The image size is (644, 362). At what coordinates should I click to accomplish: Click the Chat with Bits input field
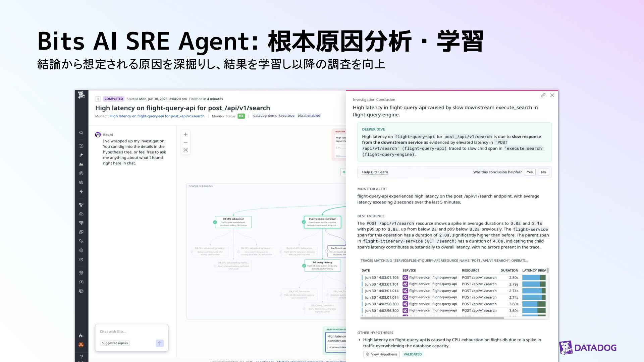coord(131,331)
